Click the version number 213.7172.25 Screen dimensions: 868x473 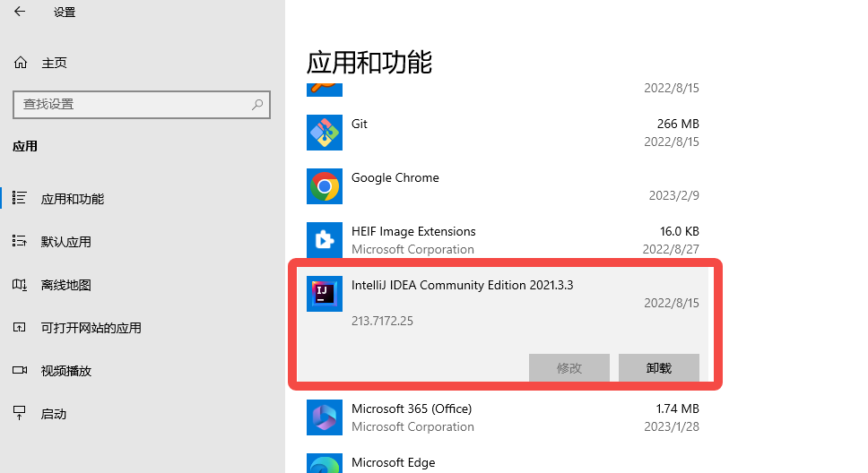click(x=382, y=321)
